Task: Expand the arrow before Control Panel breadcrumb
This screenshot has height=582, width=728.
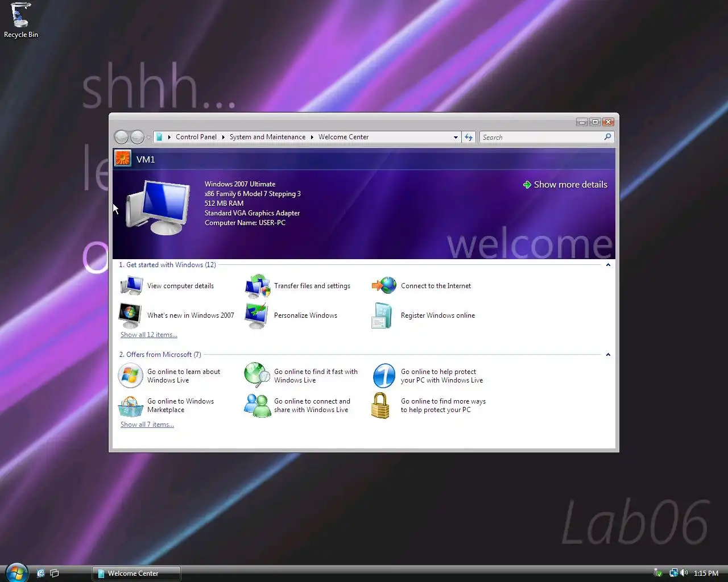Action: click(169, 137)
